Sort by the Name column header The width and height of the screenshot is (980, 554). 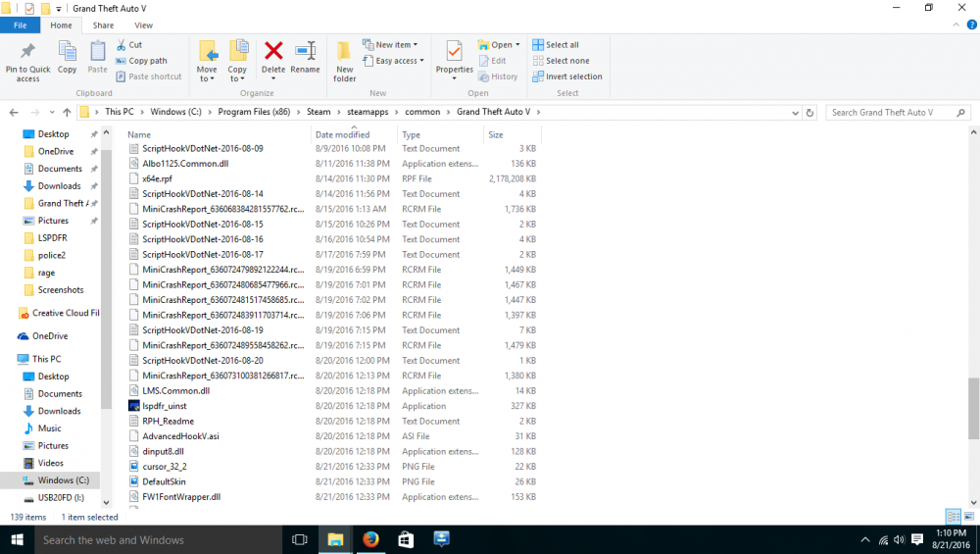coord(139,134)
